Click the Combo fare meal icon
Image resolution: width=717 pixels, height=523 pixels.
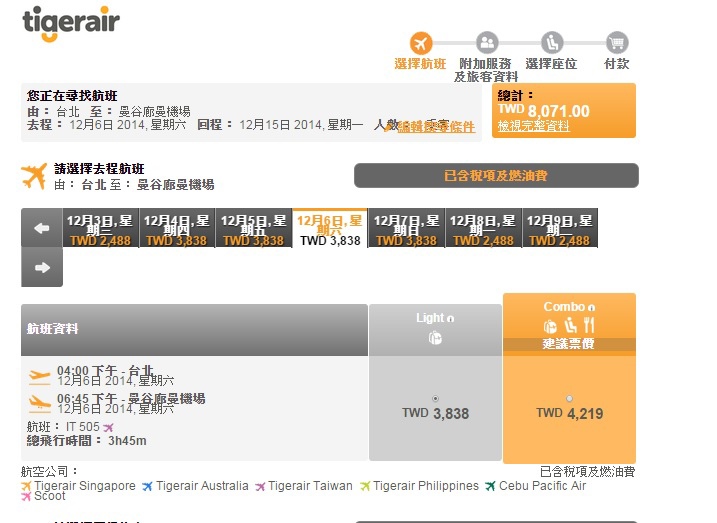pyautogui.click(x=589, y=326)
